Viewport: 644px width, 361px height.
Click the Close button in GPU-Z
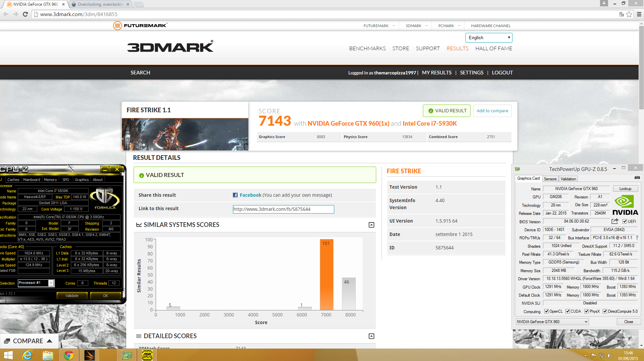(629, 322)
